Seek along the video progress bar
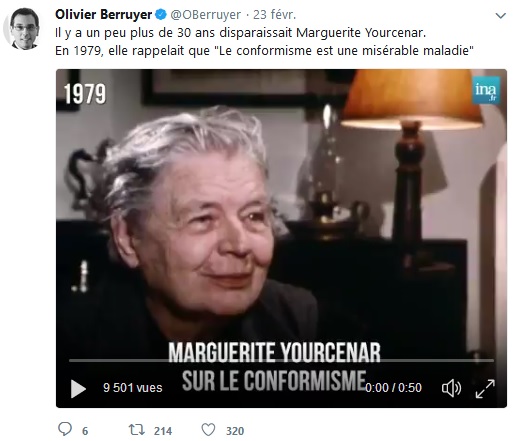516x441 pixels. [x=281, y=360]
